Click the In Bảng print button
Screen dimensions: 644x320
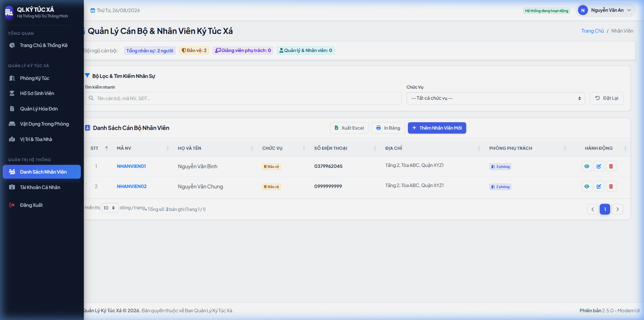coord(388,128)
